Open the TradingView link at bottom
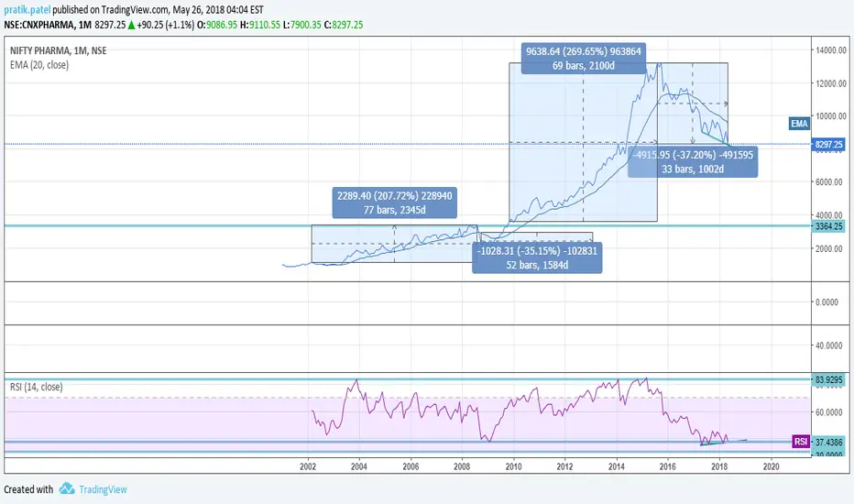Screen dimensions: 854x504 tap(103, 489)
